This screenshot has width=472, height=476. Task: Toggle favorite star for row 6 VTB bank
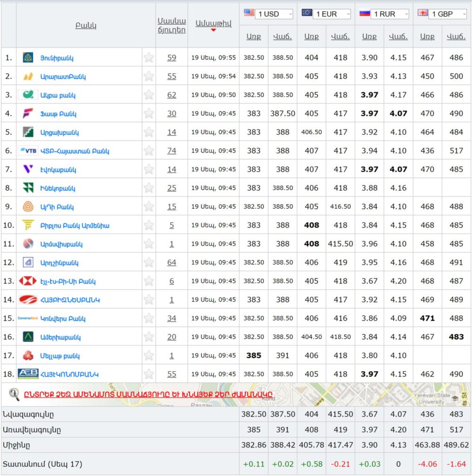(x=149, y=151)
